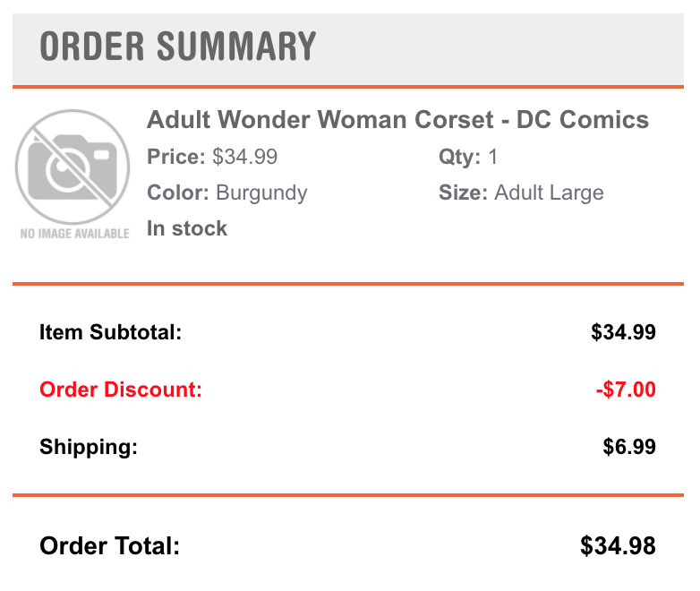Viewport: 700px width, 591px height.
Task: Click the product Price $34.99 text
Action: coord(212,157)
